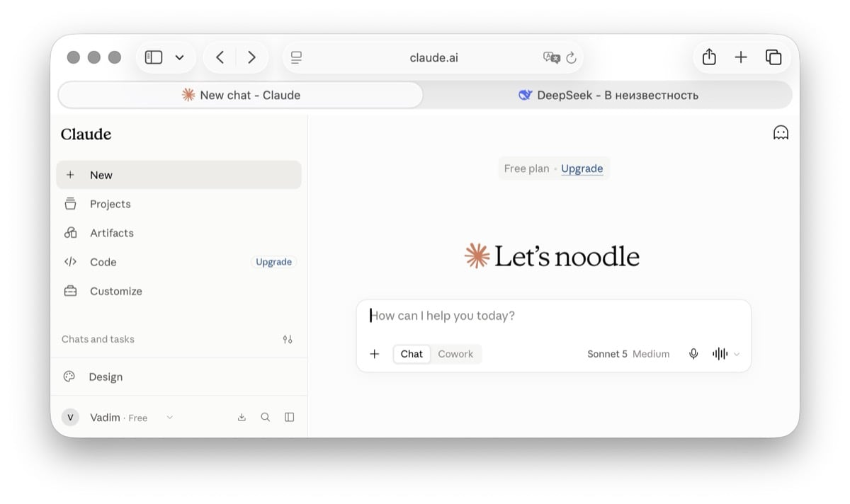The height and width of the screenshot is (504, 850).
Task: Click the Upgrade link beside Free plan
Action: [x=582, y=168]
